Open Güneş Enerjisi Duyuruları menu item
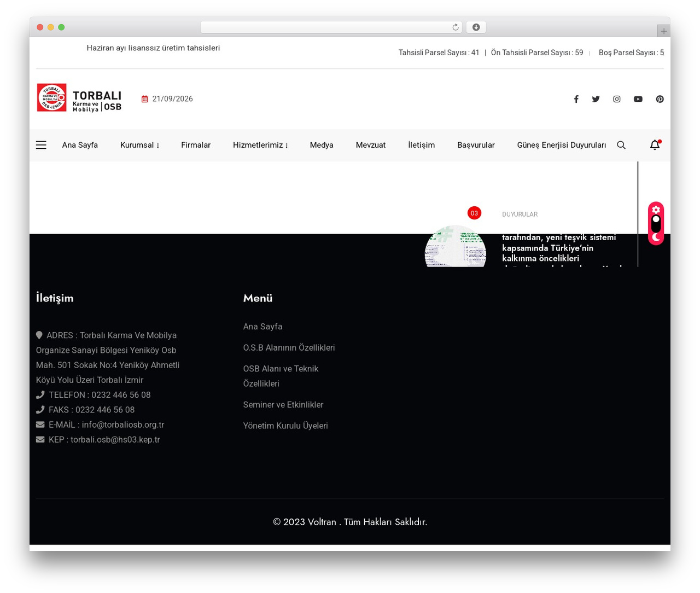The width and height of the screenshot is (700, 593). point(562,145)
